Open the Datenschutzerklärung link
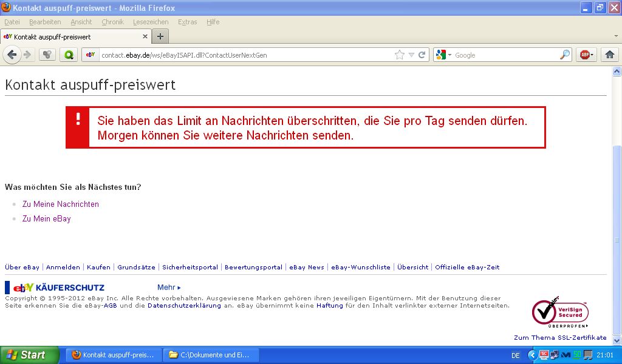 [x=184, y=306]
